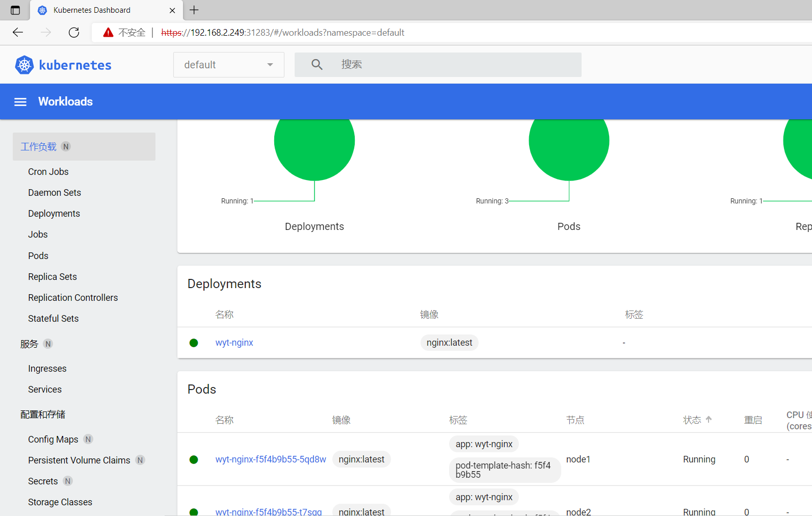Click nginx:latest chip in Deployments table
The width and height of the screenshot is (812, 516).
point(450,343)
